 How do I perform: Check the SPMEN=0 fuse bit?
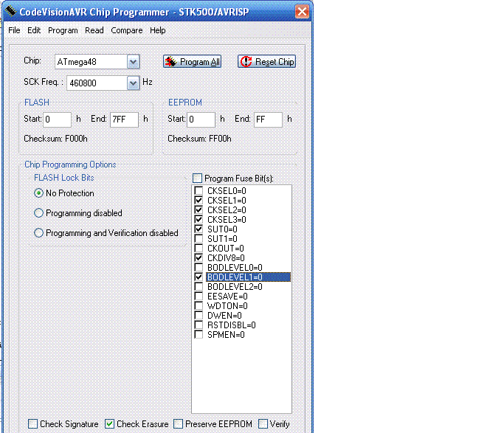tap(199, 335)
